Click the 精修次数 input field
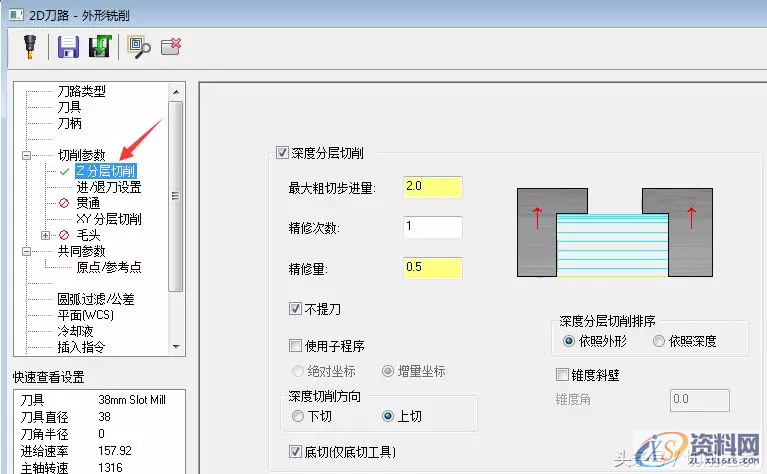The width and height of the screenshot is (767, 474). [432, 227]
